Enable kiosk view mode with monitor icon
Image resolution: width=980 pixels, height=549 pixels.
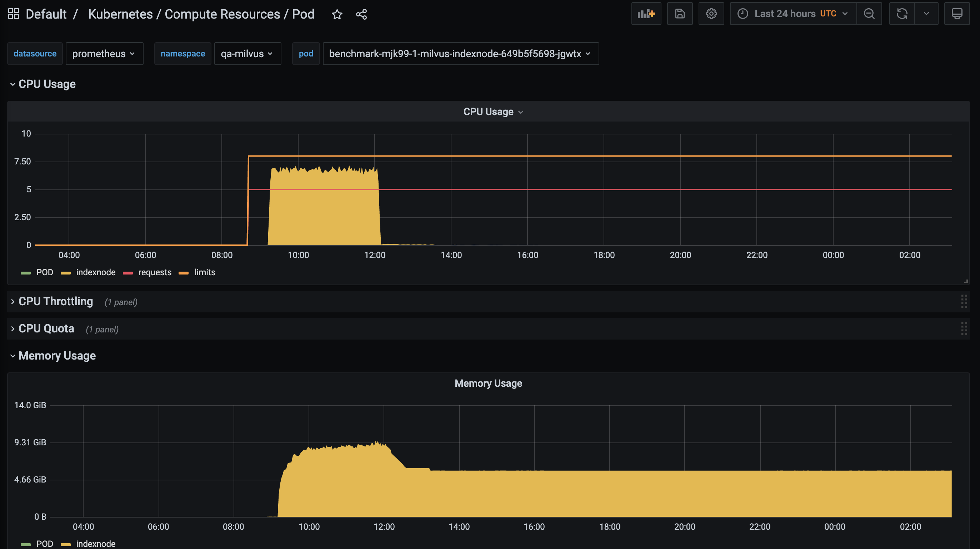[x=957, y=14]
